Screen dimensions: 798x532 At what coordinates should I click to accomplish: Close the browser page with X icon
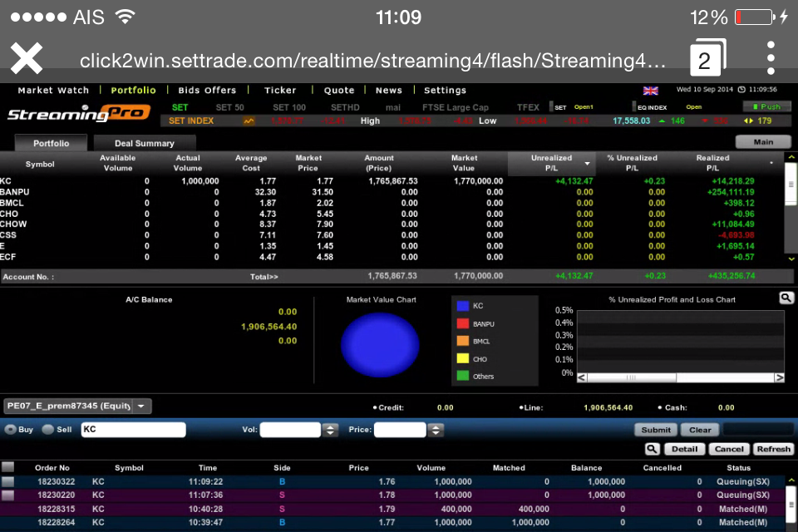coord(27,58)
